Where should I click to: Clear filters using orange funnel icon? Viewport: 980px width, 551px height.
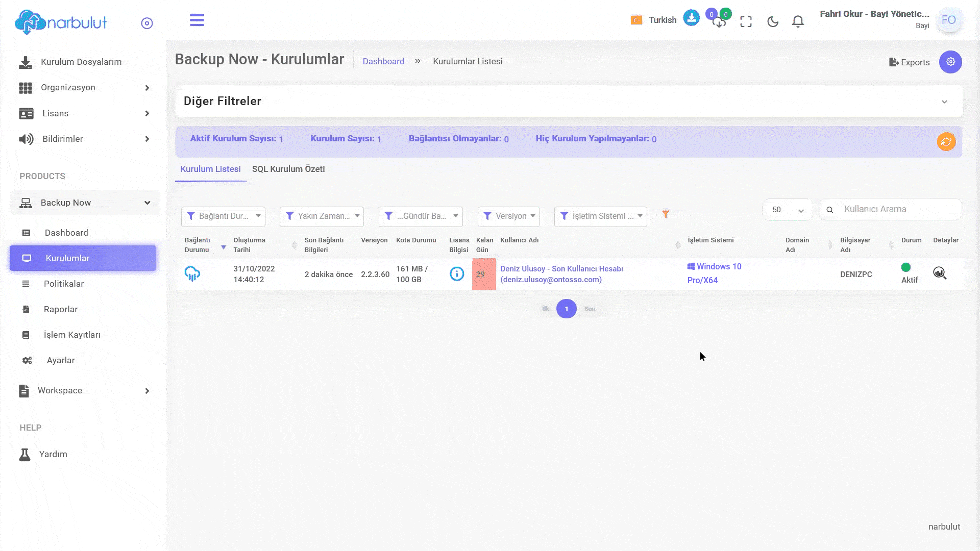666,214
